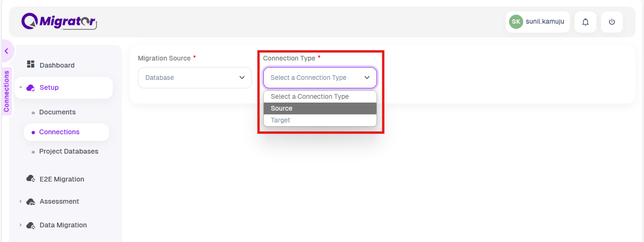Click the Setup cloud icon
This screenshot has width=644, height=242.
pyautogui.click(x=31, y=87)
